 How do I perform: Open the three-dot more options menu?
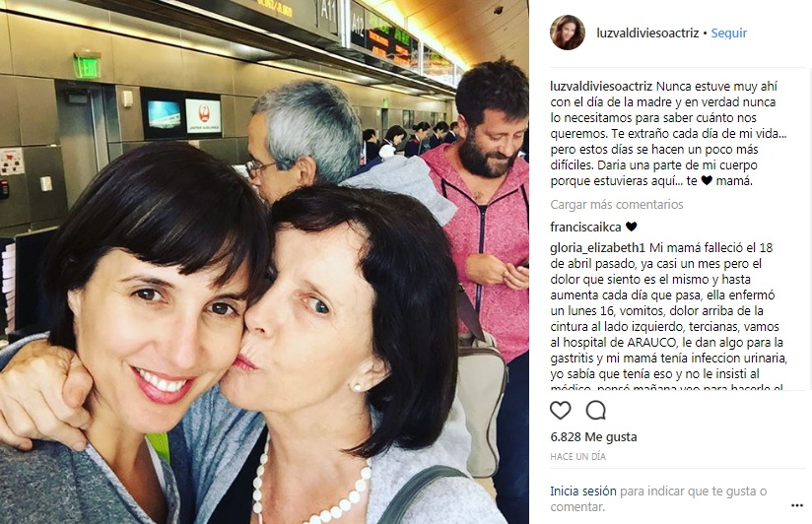coord(796,505)
